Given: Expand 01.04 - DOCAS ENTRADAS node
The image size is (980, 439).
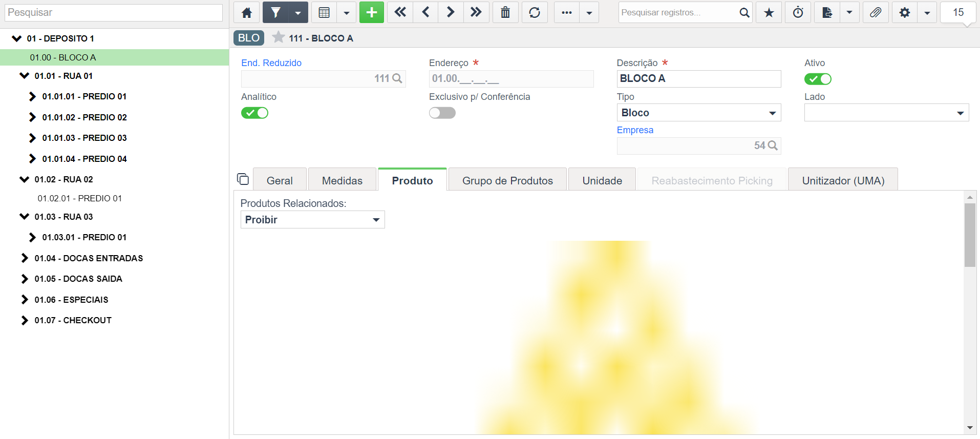Looking at the screenshot, I should coord(24,258).
